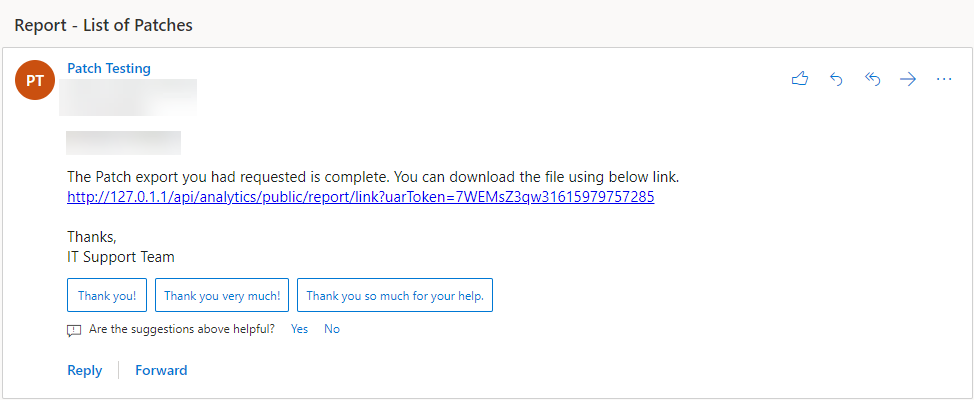Image resolution: width=974 pixels, height=400 pixels.
Task: Select "Thank you so much for your help."
Action: [395, 295]
